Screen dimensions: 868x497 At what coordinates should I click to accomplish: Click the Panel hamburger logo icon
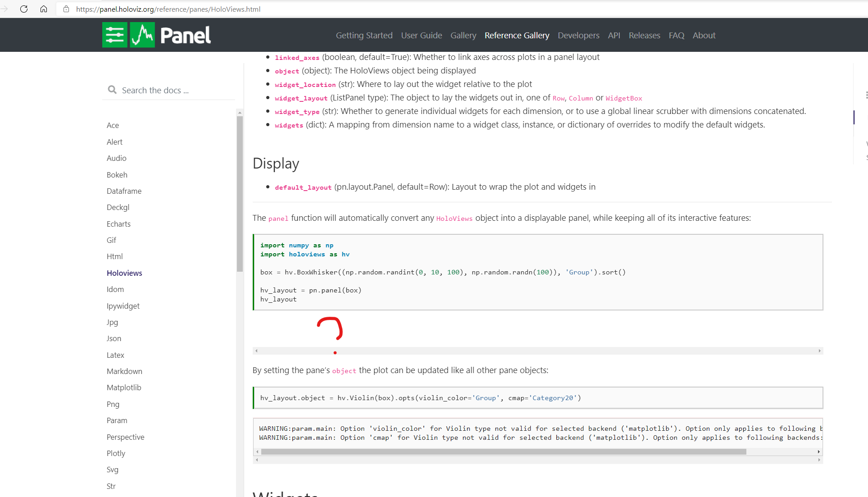[115, 34]
